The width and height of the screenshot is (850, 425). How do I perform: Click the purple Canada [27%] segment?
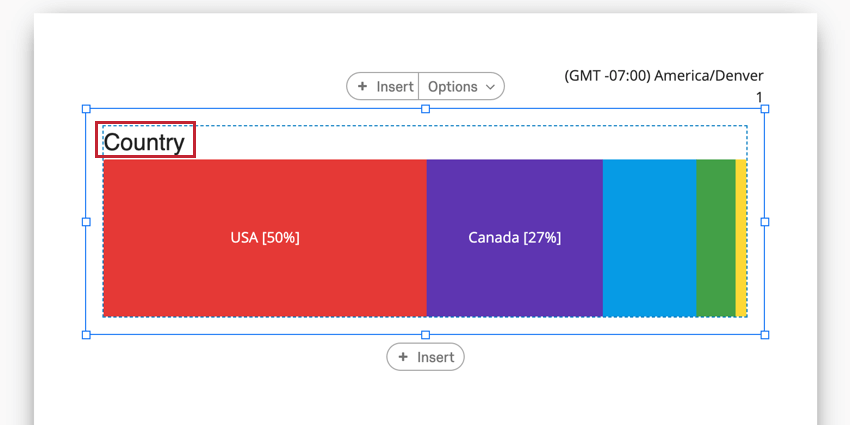tap(514, 238)
